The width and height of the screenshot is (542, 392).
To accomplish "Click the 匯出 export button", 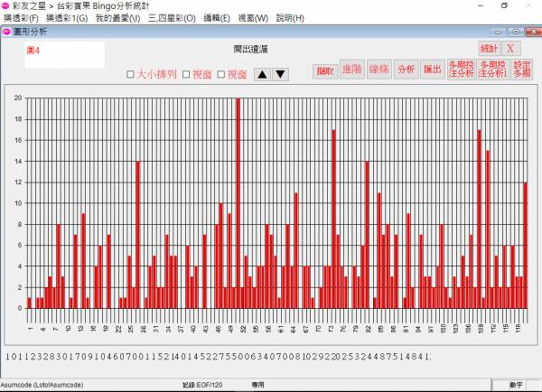I will click(434, 70).
